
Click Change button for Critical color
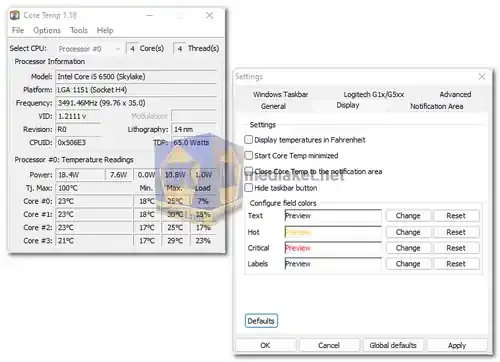click(408, 248)
